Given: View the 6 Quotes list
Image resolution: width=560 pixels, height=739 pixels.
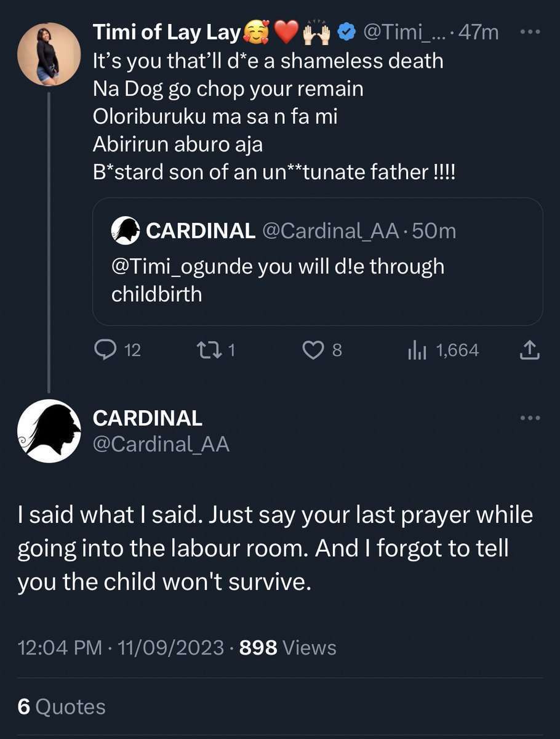Looking at the screenshot, I should pos(62,706).
